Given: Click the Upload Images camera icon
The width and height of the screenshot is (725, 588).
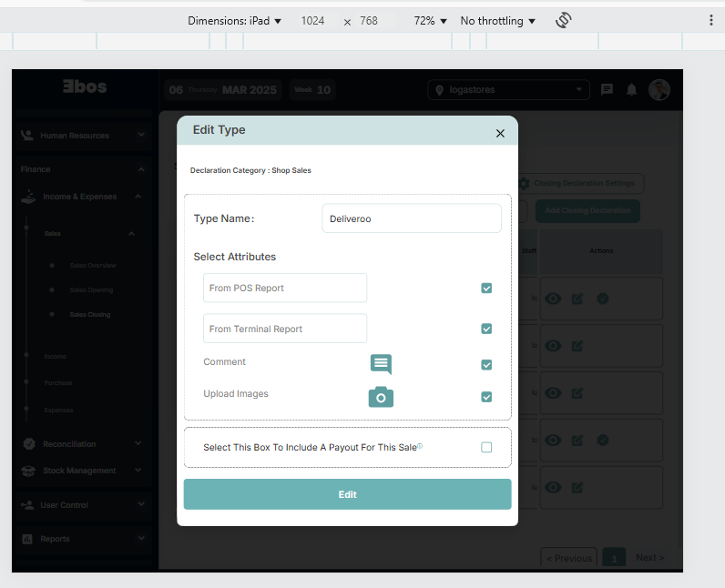Looking at the screenshot, I should coord(381,397).
